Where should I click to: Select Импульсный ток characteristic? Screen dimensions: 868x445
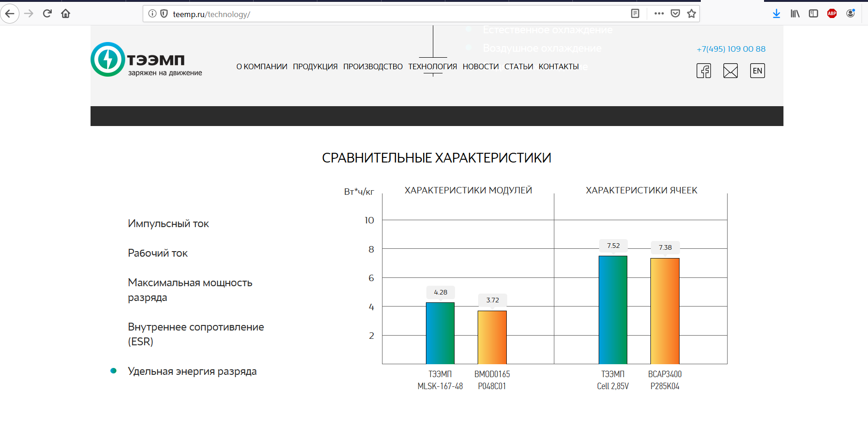168,223
